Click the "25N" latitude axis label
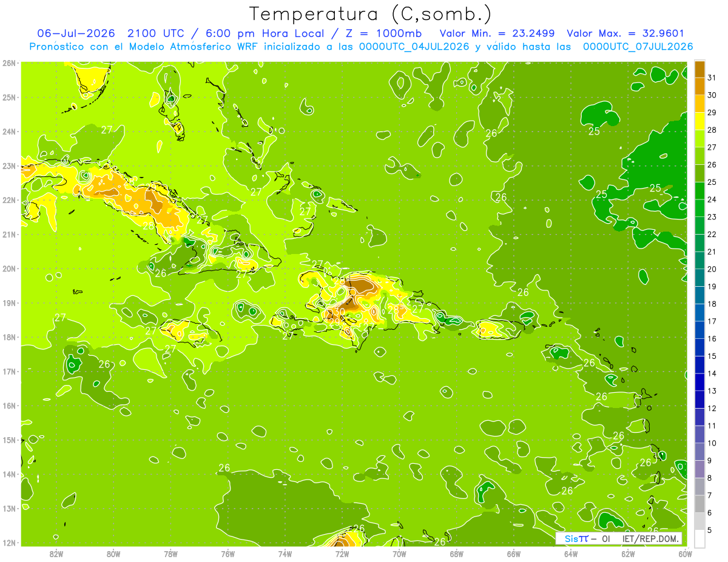This screenshot has width=728, height=562. (9, 98)
